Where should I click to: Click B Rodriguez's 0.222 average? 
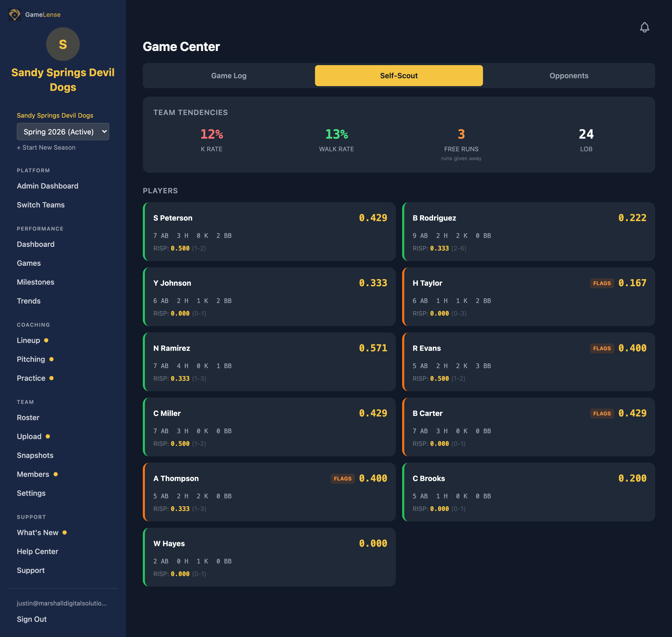[632, 218]
